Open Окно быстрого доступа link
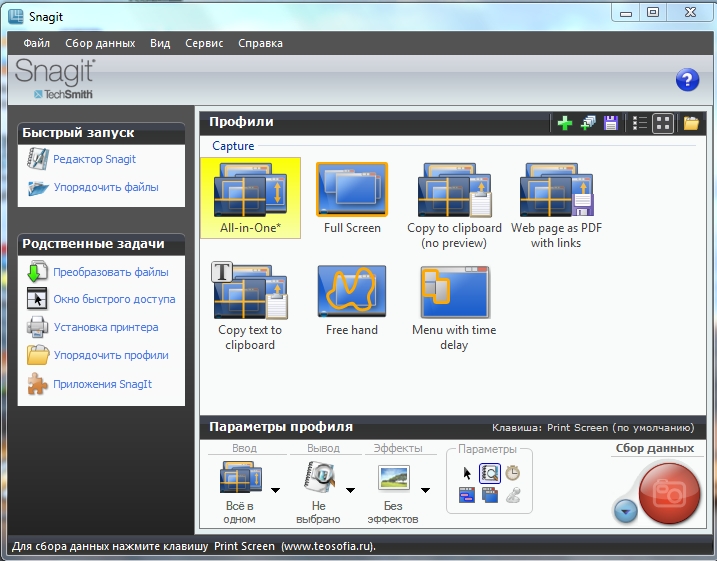The height and width of the screenshot is (561, 717). pos(114,299)
